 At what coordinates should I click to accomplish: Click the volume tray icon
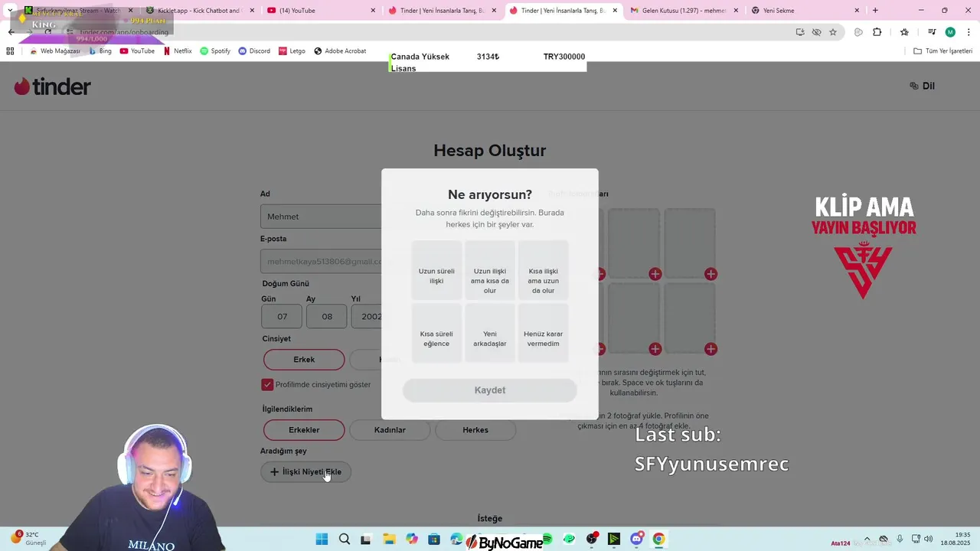pyautogui.click(x=929, y=540)
